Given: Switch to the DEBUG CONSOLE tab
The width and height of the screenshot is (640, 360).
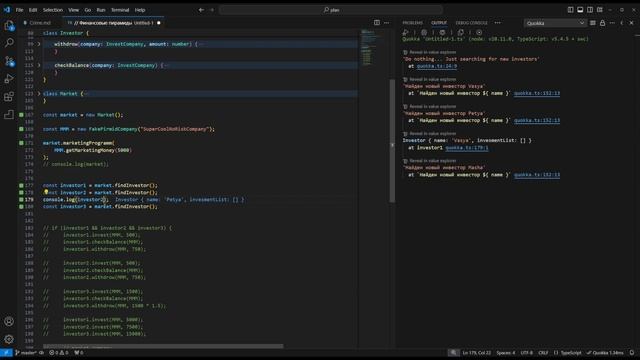Looking at the screenshot, I should click(x=471, y=23).
